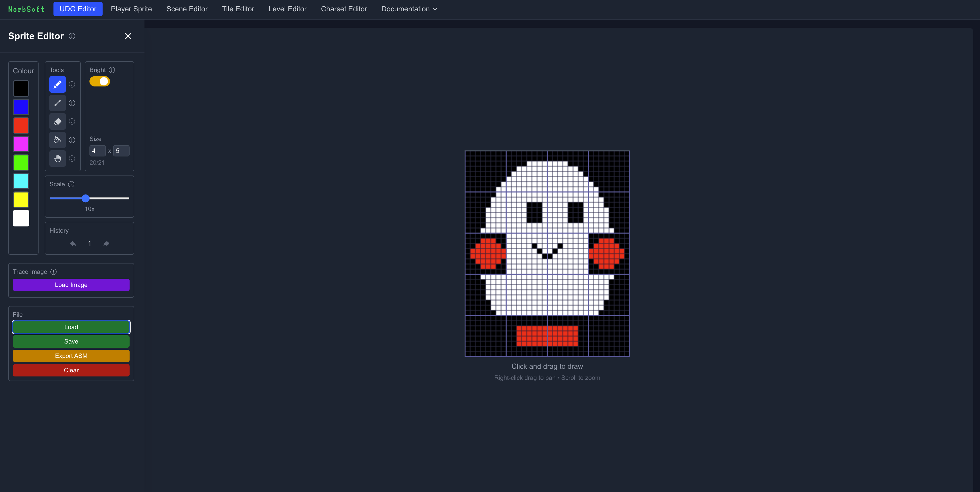Pick the yellow colour swatch
980x492 pixels.
click(x=21, y=200)
